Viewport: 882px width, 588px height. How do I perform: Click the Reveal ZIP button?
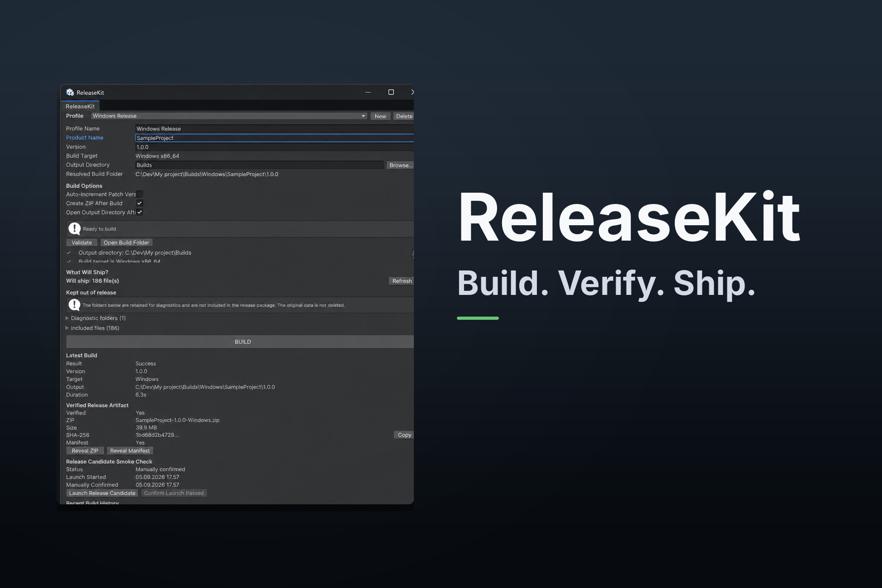click(85, 450)
